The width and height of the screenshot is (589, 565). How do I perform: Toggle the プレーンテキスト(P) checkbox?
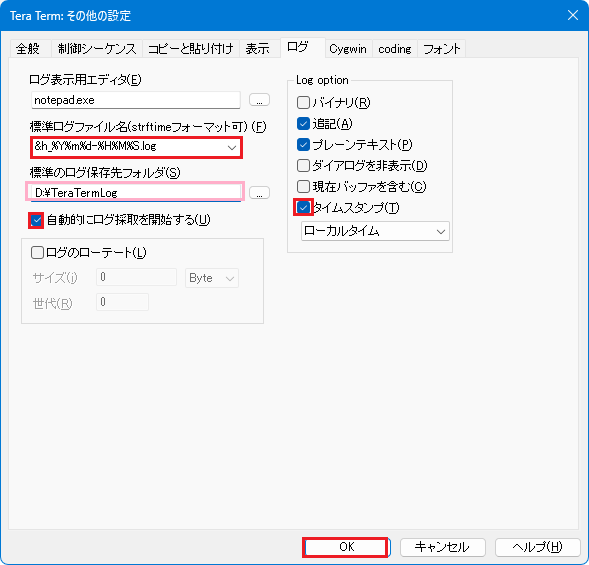point(303,145)
